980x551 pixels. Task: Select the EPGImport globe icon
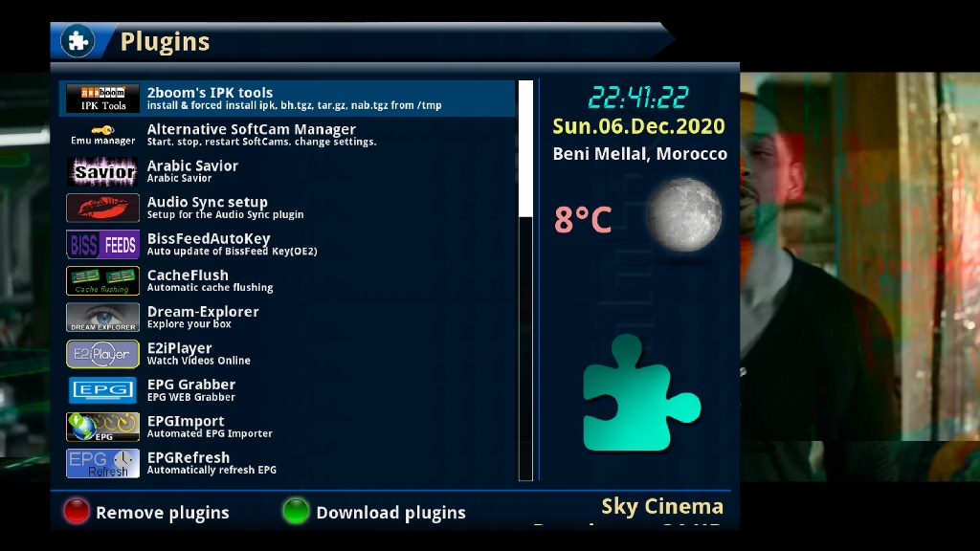pos(103,427)
